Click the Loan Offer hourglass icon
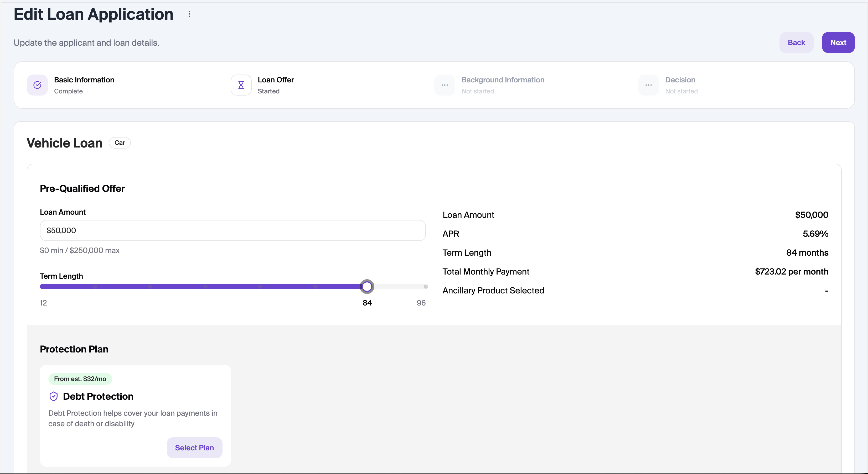The image size is (868, 474). point(241,85)
